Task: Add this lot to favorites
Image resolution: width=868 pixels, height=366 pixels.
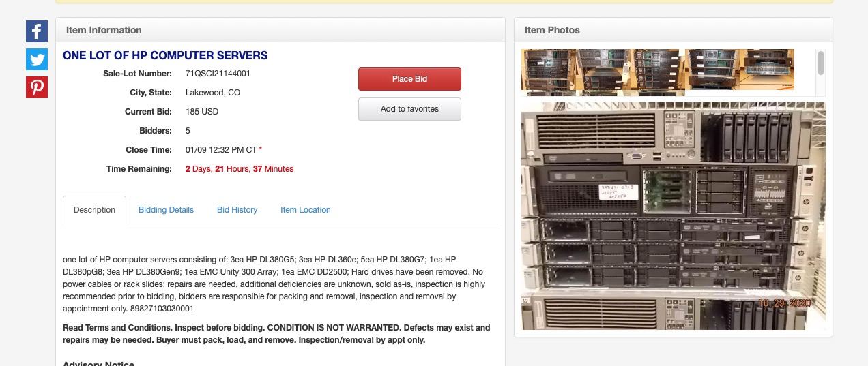Action: coord(409,109)
